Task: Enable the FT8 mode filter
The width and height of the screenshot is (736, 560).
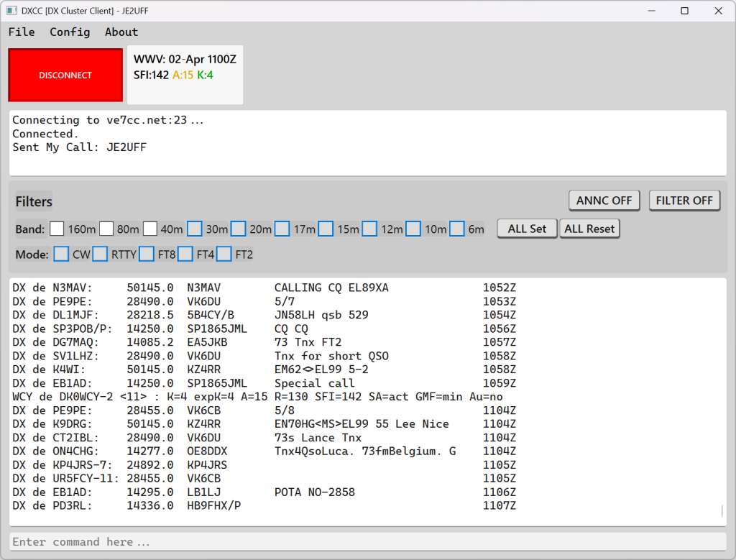Action: pos(147,254)
